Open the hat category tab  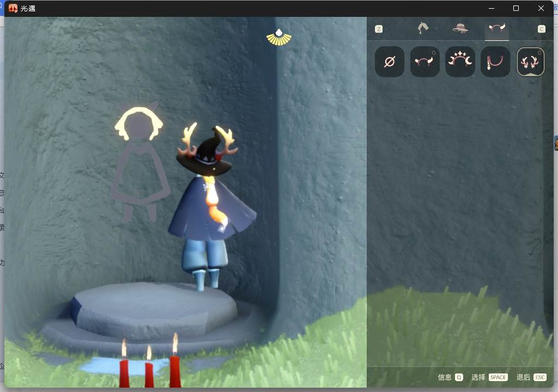tap(460, 28)
